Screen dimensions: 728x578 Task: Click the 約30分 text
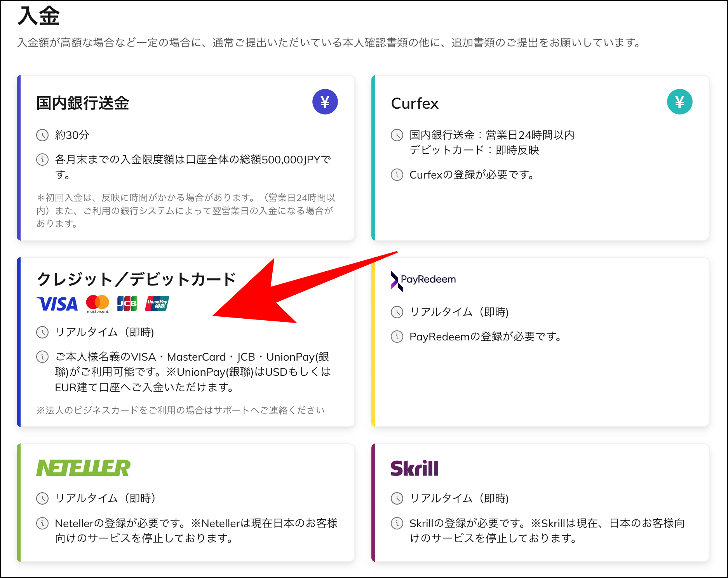tap(72, 135)
